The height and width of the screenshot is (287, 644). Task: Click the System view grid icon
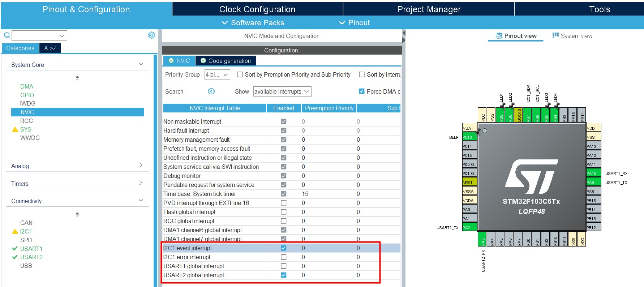click(555, 35)
